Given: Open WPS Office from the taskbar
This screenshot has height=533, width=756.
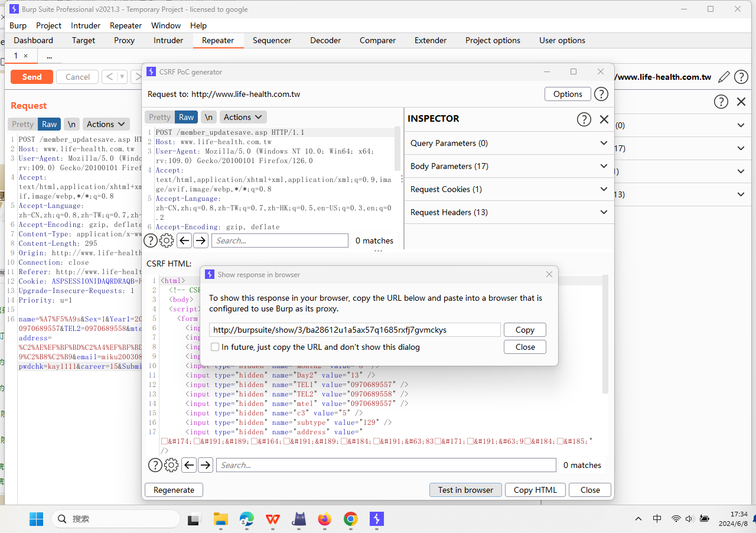Looking at the screenshot, I should click(273, 519).
